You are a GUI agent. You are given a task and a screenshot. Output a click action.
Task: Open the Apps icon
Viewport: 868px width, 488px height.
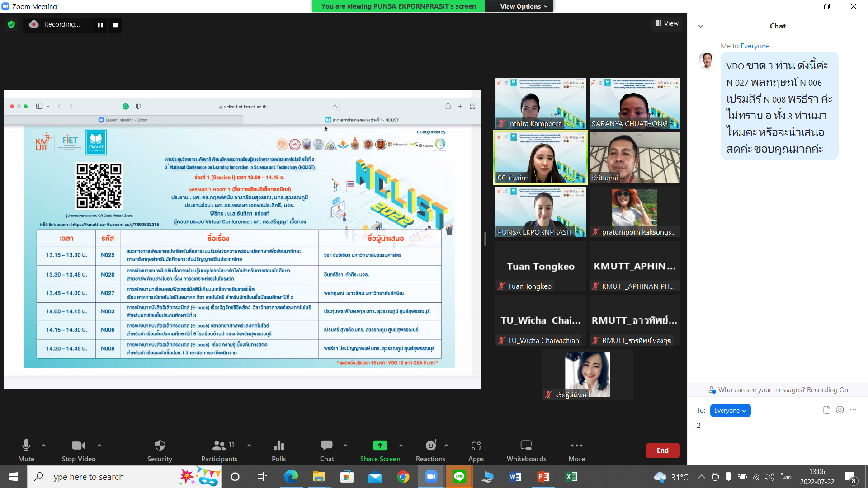(476, 446)
